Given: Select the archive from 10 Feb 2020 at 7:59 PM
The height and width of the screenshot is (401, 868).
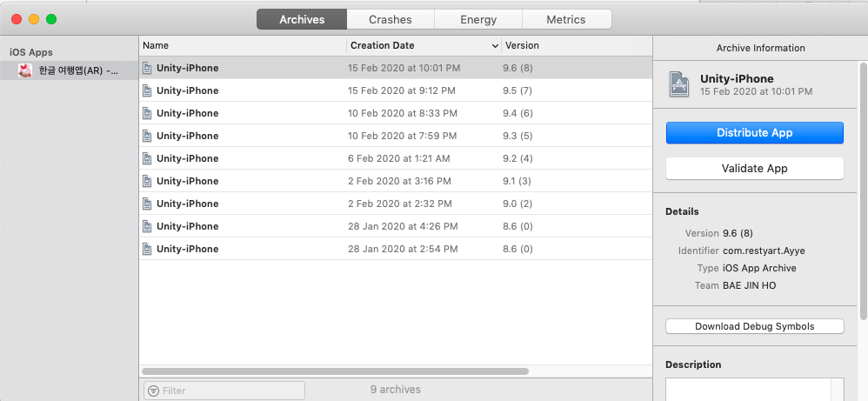Looking at the screenshot, I should (396, 136).
